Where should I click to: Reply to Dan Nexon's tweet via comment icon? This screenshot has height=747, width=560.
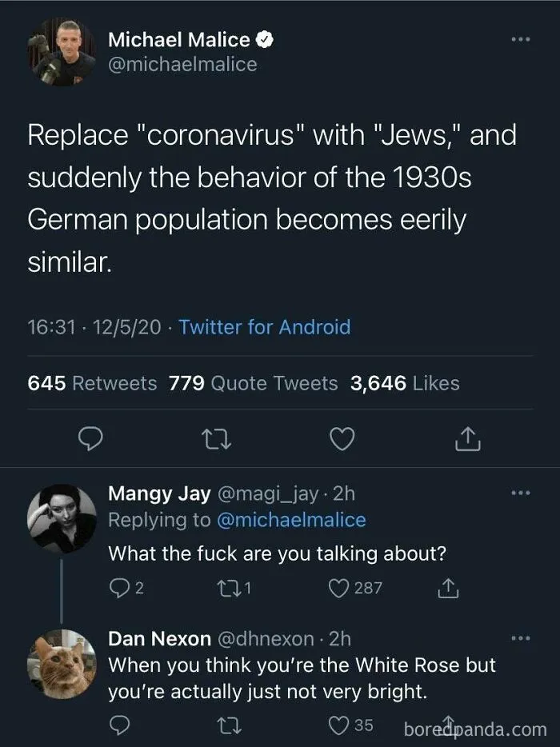pos(120,725)
